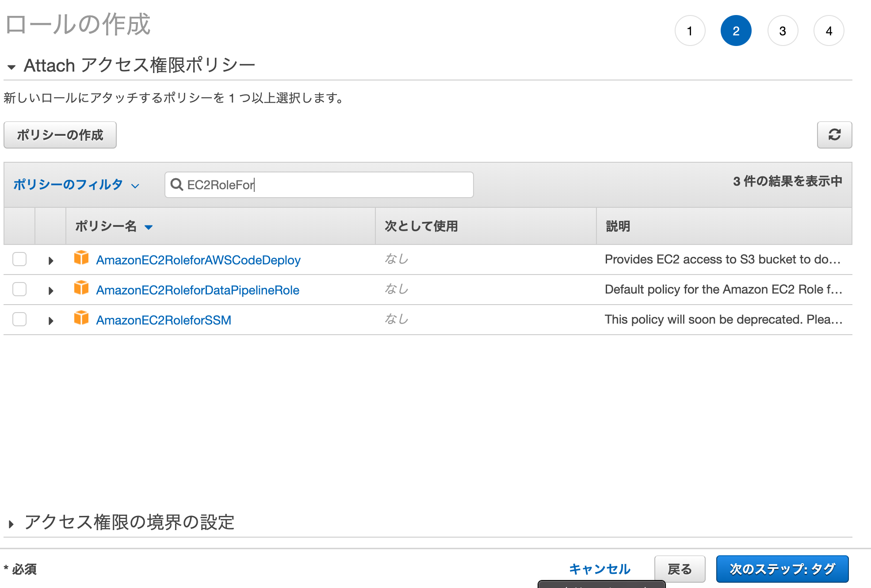Jump to wizard step 3
The width and height of the screenshot is (871, 588).
pos(783,31)
